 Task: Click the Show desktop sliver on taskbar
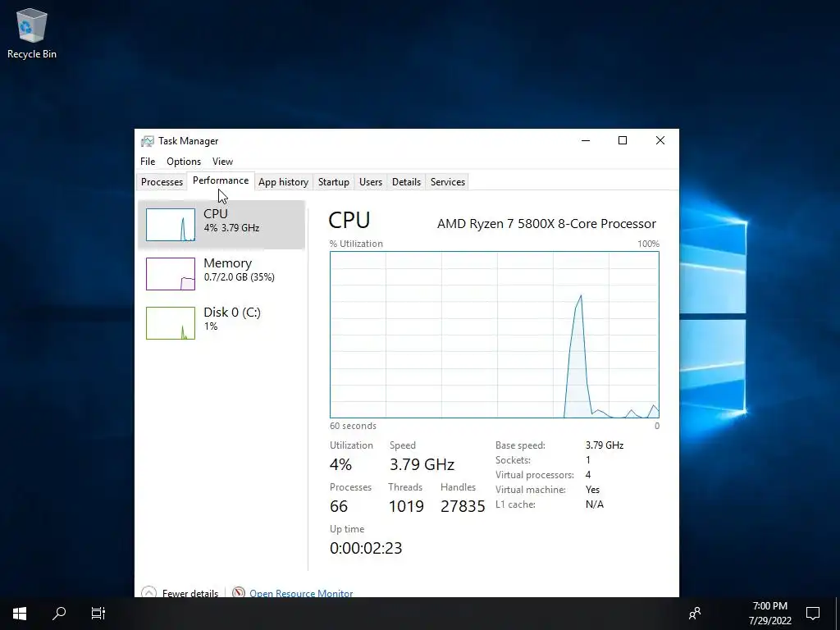[x=838, y=614]
